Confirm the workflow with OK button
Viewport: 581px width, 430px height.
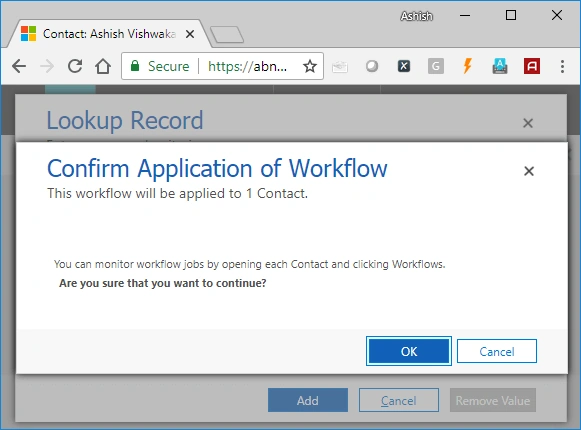[x=409, y=351]
